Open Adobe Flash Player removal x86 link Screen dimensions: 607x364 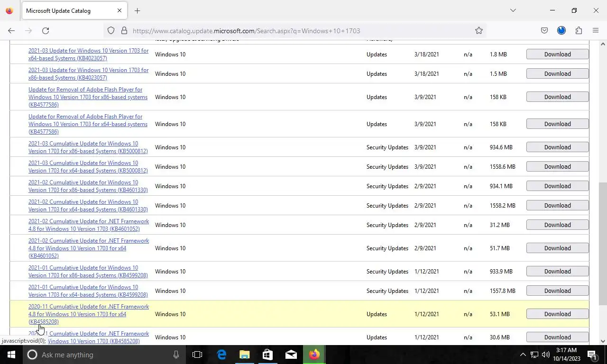(x=88, y=97)
